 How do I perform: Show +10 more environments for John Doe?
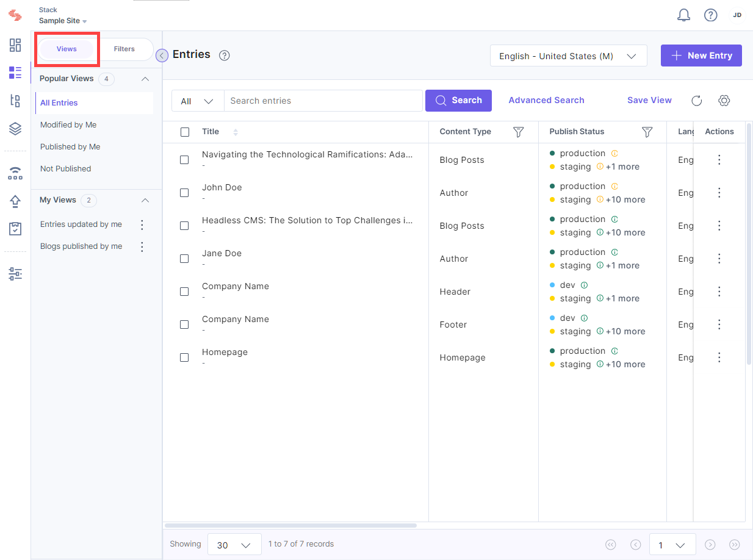[x=625, y=199]
